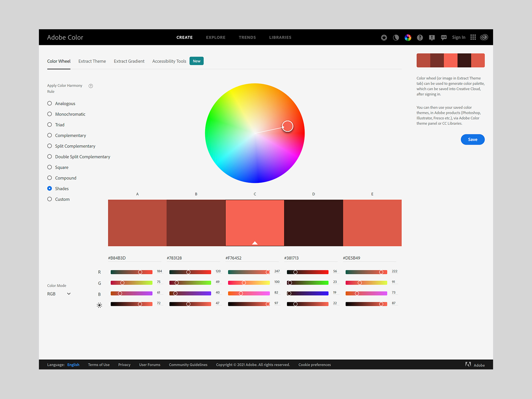Select the Triad color harmony rule
Screen dimensions: 532x399
click(x=49, y=125)
